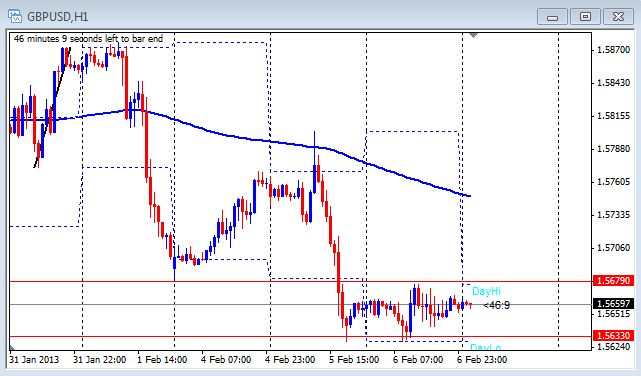Close the GBPUSD,H1 chart window
Image resolution: width=641 pixels, height=376 pixels.
(618, 17)
